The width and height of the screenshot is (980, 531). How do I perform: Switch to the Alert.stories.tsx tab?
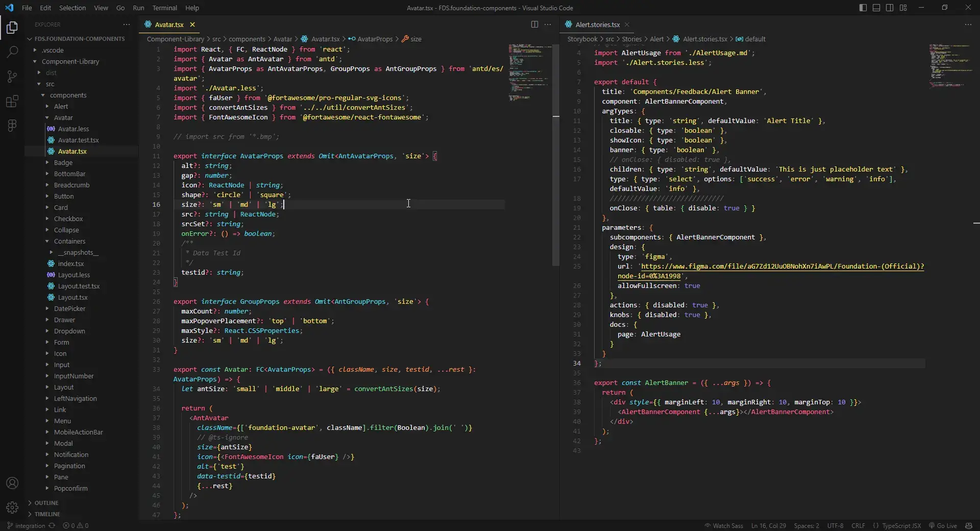[x=597, y=25]
